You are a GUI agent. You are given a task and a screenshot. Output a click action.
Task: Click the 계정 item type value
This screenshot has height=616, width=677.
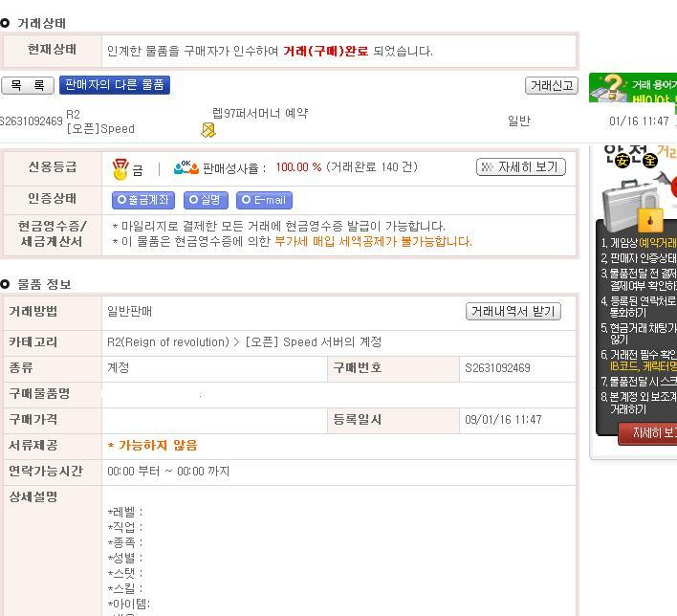pyautogui.click(x=119, y=368)
